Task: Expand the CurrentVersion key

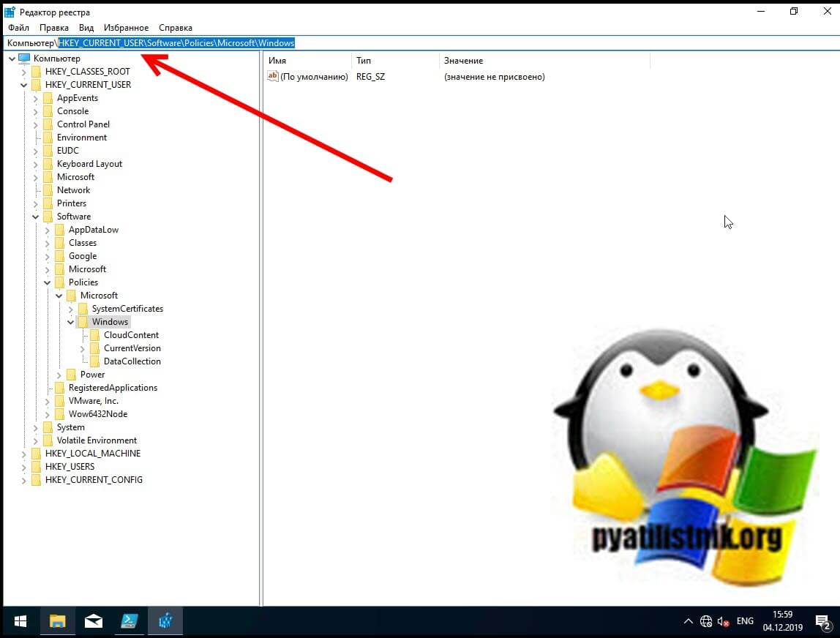Action: (x=83, y=348)
